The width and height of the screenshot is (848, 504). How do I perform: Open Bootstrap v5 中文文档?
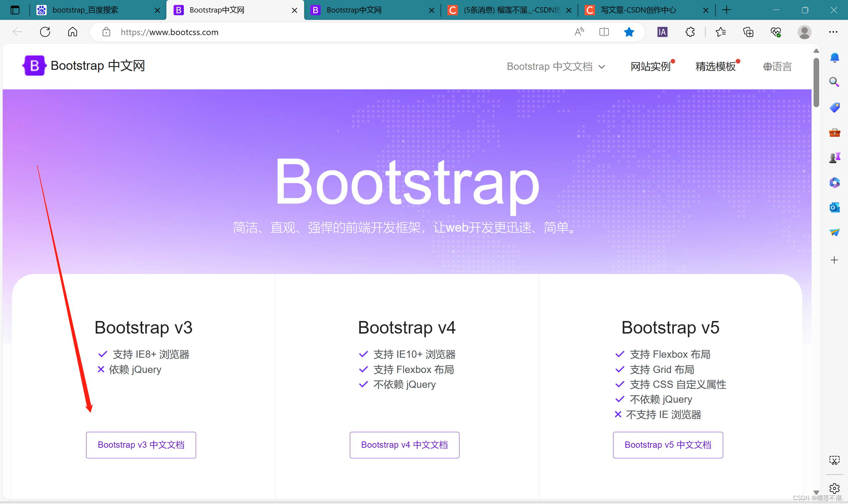click(x=667, y=444)
